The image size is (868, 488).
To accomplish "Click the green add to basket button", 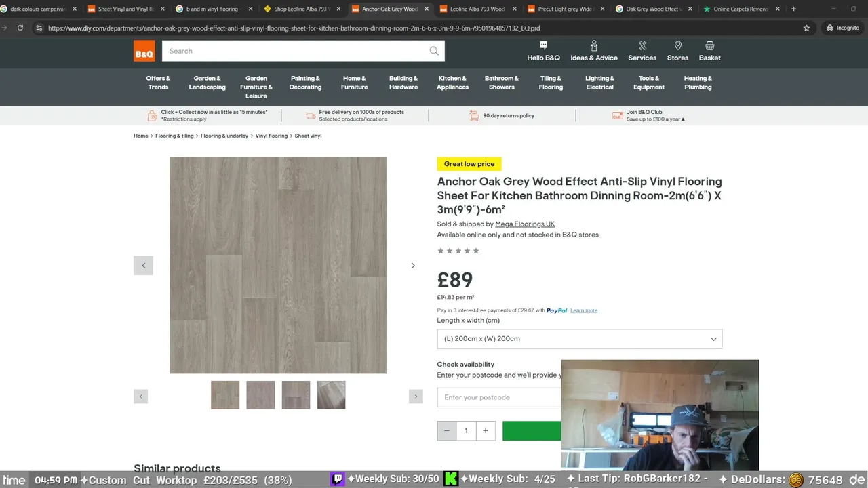I will [x=532, y=430].
